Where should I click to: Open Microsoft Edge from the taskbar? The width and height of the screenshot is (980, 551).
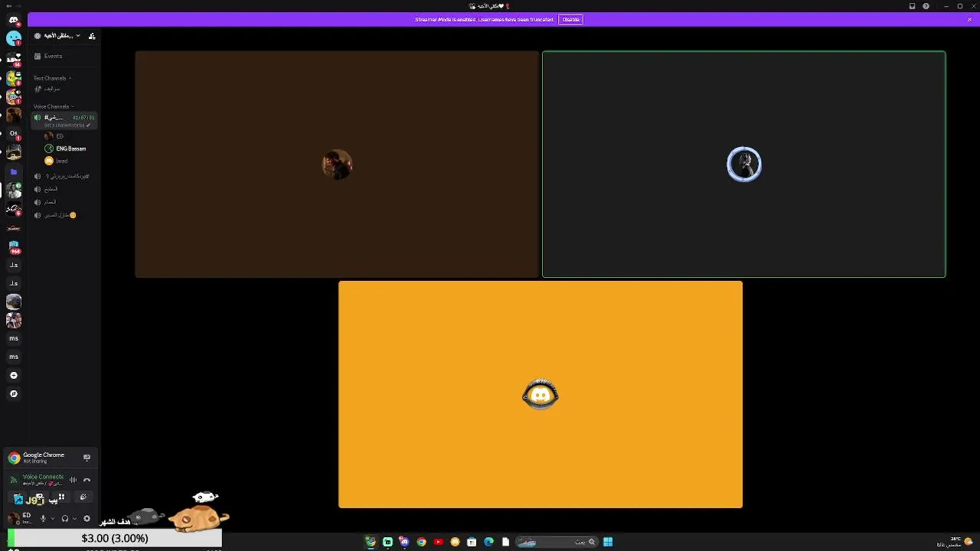pyautogui.click(x=488, y=542)
